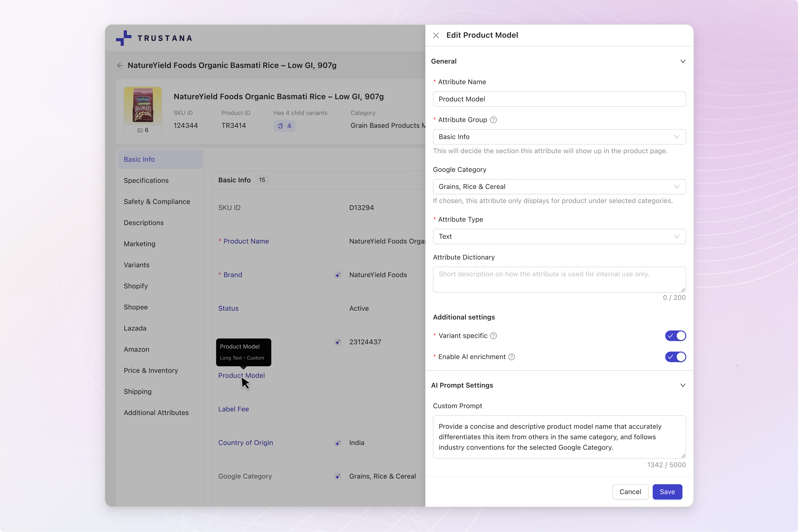Open the Lazada section
The width and height of the screenshot is (798, 532).
[x=135, y=328]
